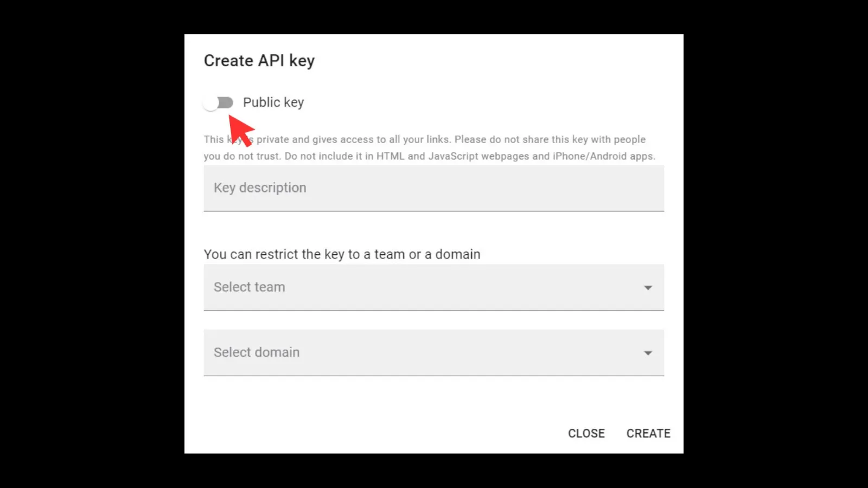Open the Select team dropdown
868x488 pixels.
(x=434, y=287)
